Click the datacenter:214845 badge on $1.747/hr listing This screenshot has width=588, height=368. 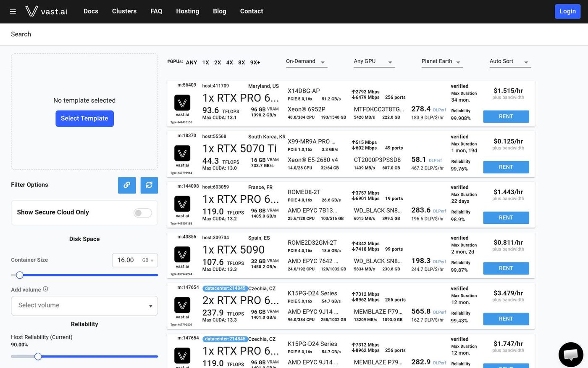point(225,339)
